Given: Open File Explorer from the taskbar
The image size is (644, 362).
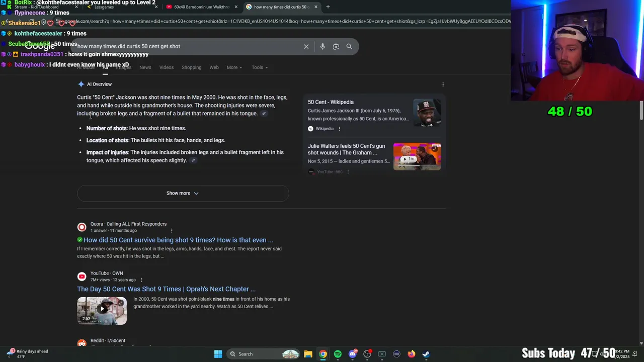Looking at the screenshot, I should pyautogui.click(x=308, y=354).
